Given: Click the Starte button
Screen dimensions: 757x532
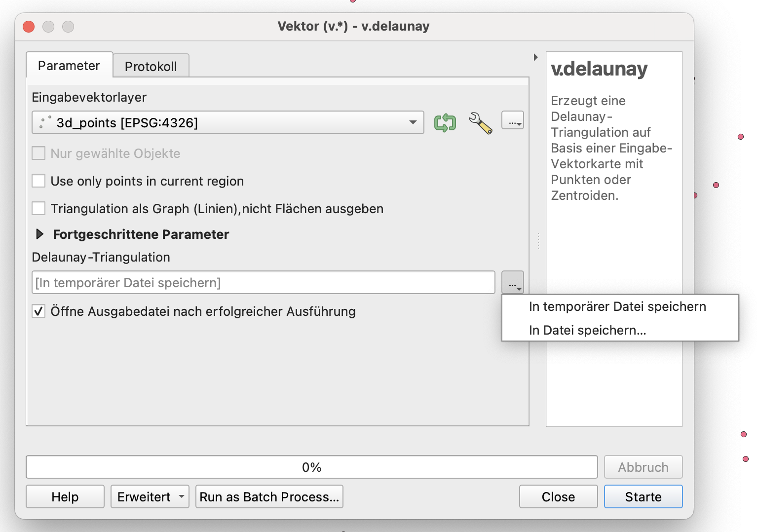Looking at the screenshot, I should coord(643,496).
